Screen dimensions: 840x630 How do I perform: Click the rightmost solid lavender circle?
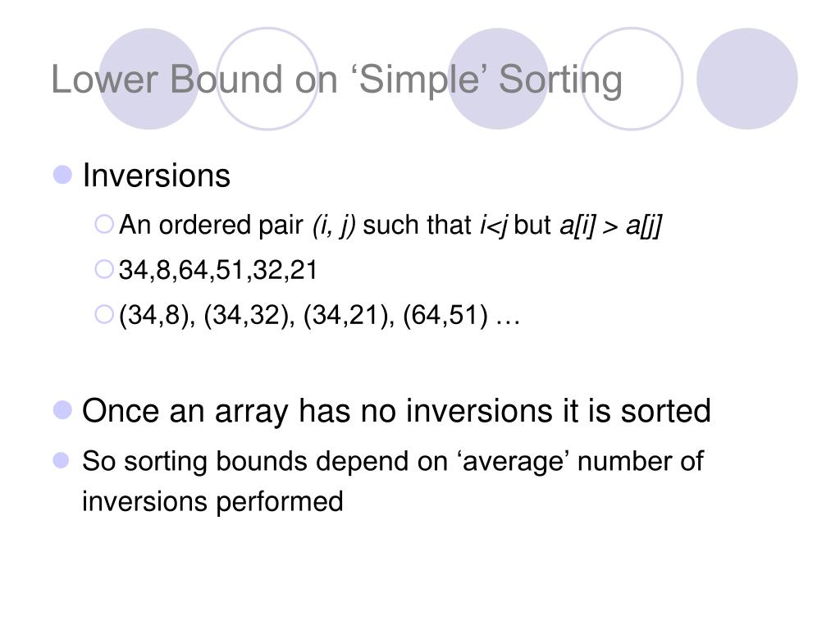click(746, 79)
